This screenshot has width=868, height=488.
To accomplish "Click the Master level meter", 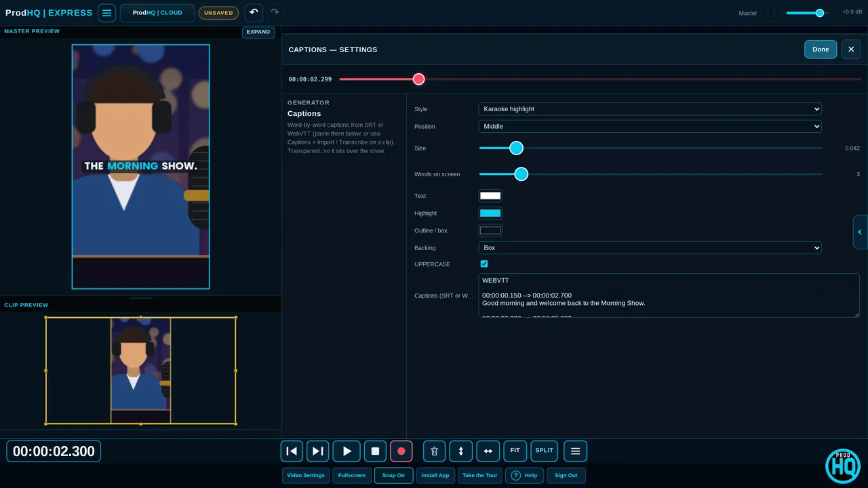I will pos(770,13).
